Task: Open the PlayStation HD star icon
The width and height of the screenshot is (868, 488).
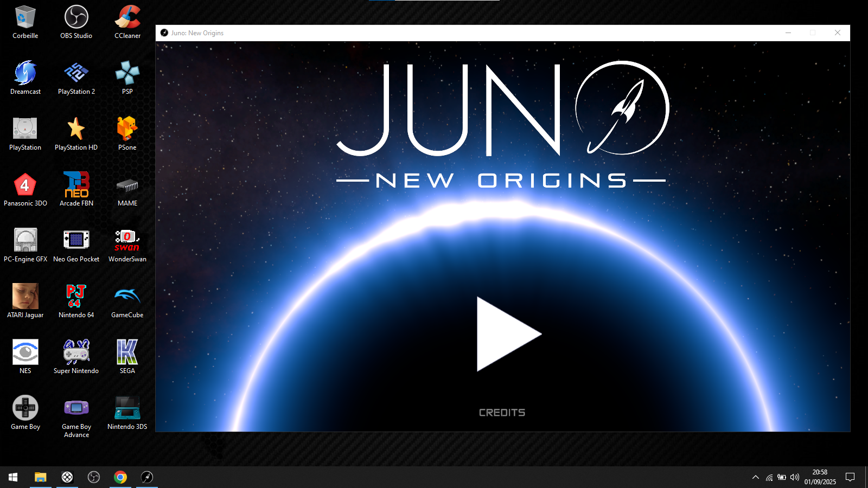Action: (76, 134)
